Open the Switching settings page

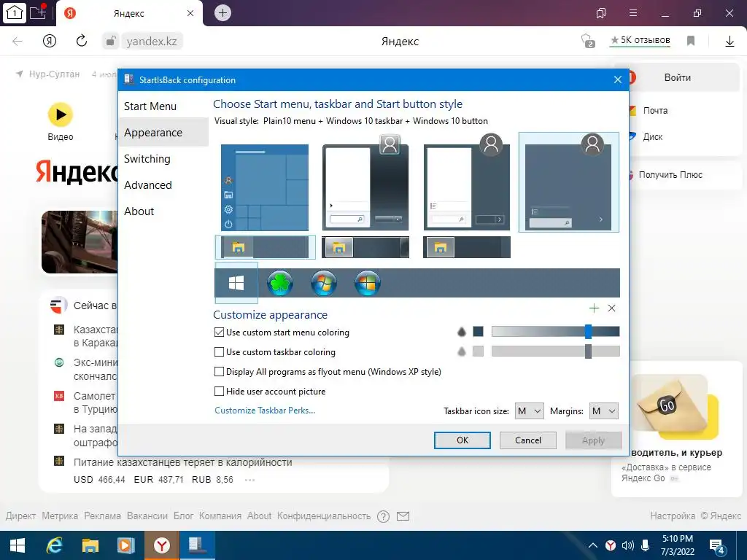(147, 159)
